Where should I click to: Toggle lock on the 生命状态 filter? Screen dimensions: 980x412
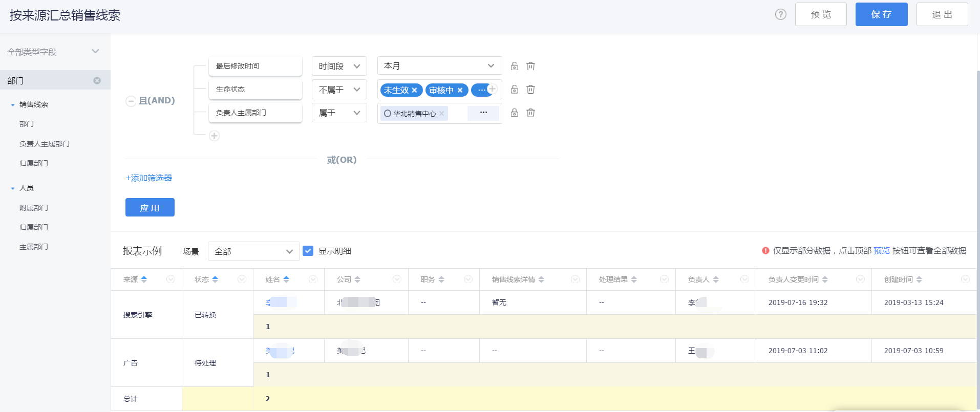tap(515, 90)
